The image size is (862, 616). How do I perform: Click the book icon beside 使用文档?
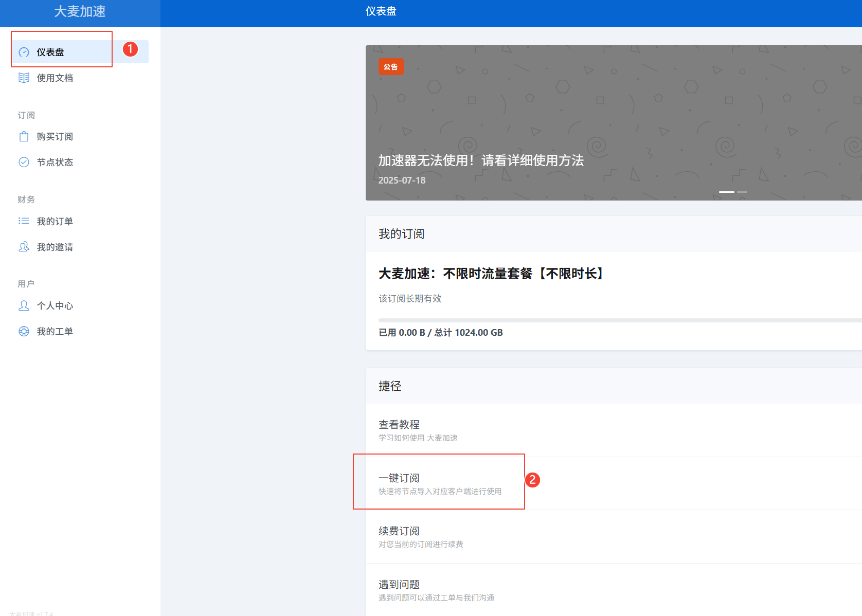tap(24, 78)
